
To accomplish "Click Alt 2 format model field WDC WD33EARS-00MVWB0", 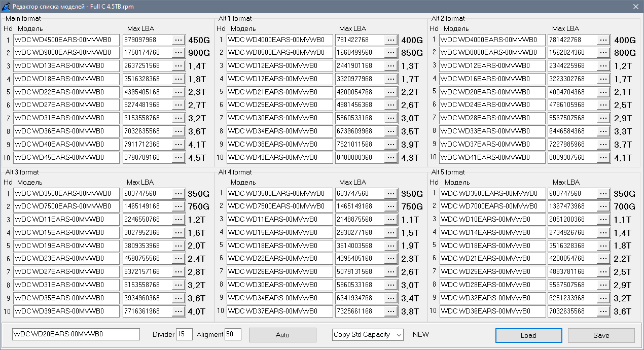I will click(x=492, y=131).
